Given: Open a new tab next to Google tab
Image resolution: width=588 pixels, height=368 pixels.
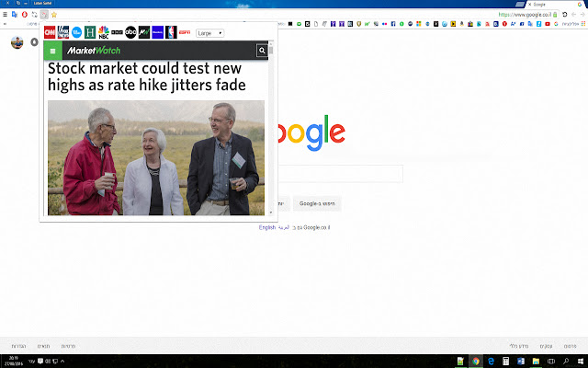Looking at the screenshot, I should point(520,5).
